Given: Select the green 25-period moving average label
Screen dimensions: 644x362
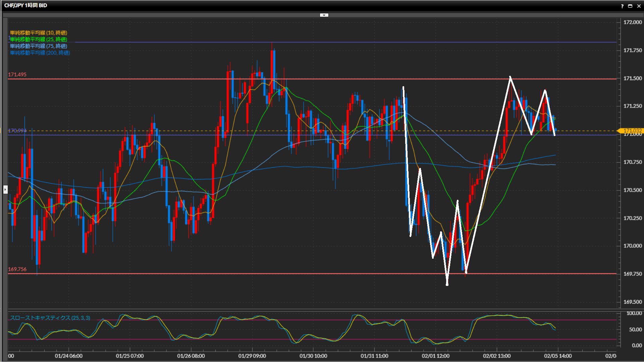Looking at the screenshot, I should (38, 39).
